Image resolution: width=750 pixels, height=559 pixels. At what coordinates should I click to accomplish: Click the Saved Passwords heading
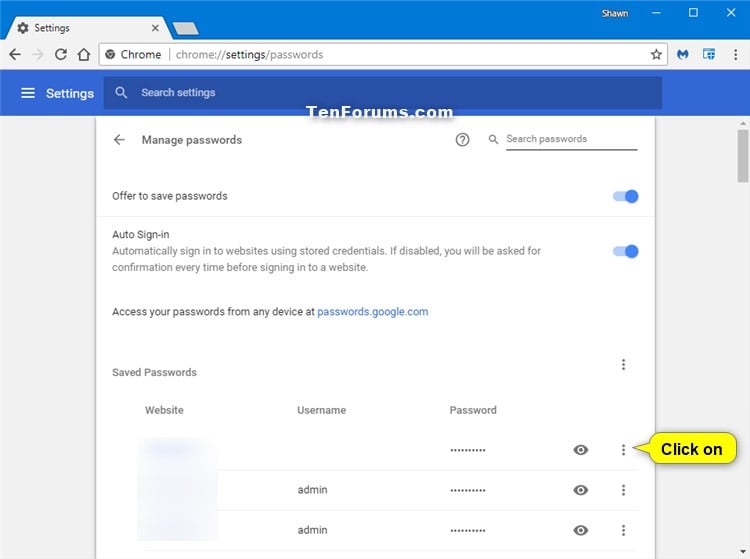point(154,373)
